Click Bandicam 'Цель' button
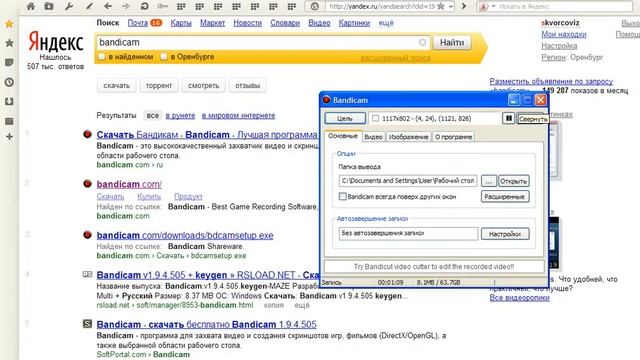The height and width of the screenshot is (360, 640). coord(345,118)
